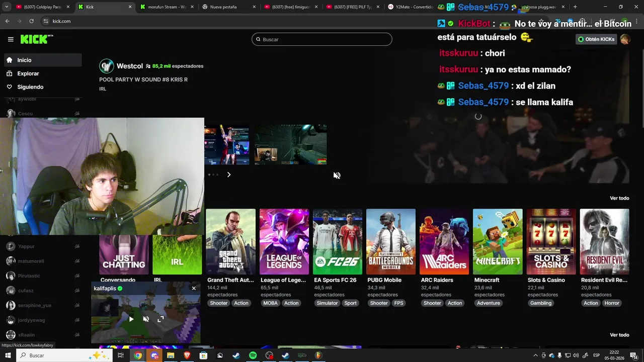Viewport: 644px width, 362px height.
Task: Open the ARC Raiders category
Action: (444, 242)
